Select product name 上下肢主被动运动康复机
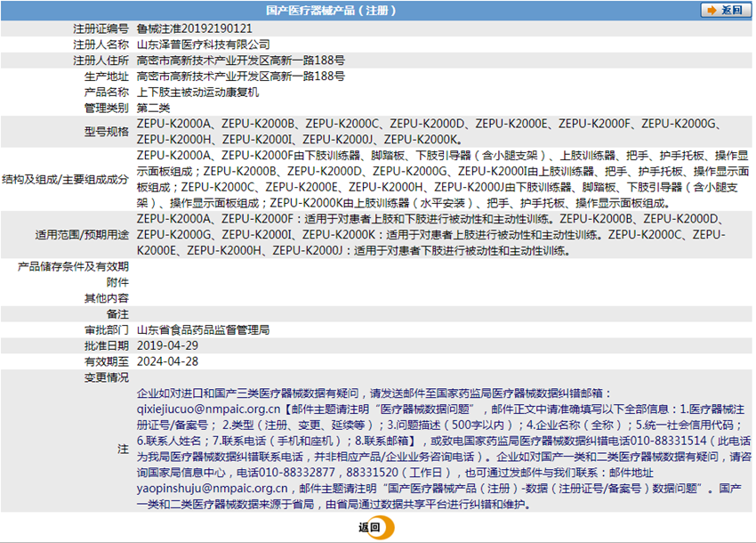 [x=197, y=93]
